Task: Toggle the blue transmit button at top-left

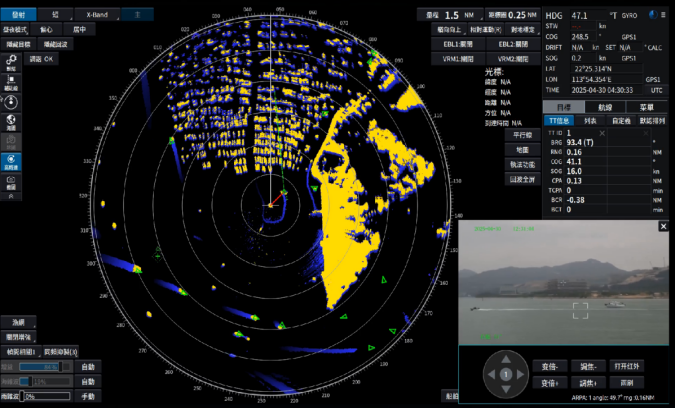Action: pos(19,15)
